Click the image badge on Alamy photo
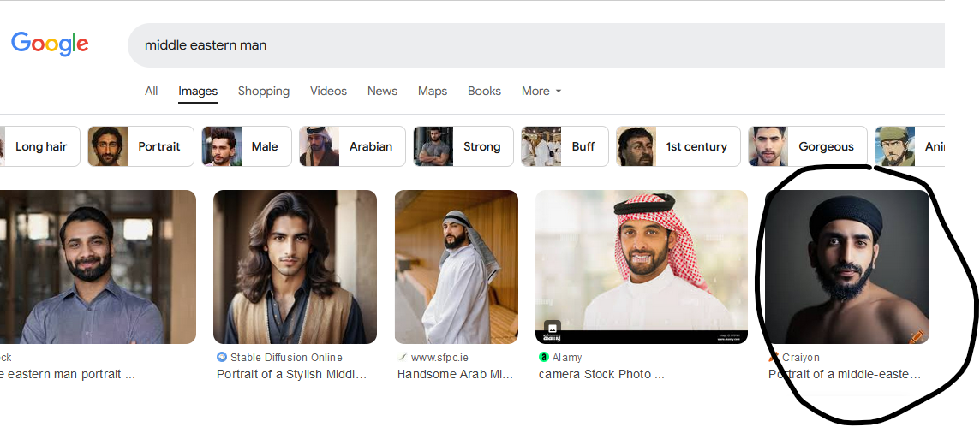Screen dimensions: 980x427 552,329
